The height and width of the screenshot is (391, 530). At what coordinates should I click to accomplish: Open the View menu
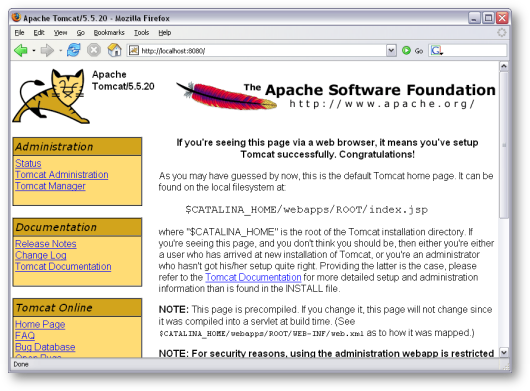coord(60,32)
